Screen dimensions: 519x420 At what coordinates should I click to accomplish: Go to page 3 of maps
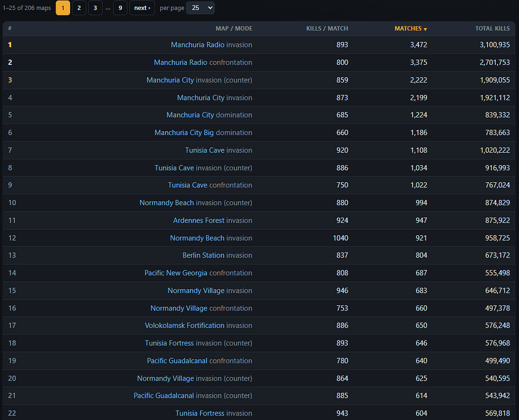[x=95, y=8]
